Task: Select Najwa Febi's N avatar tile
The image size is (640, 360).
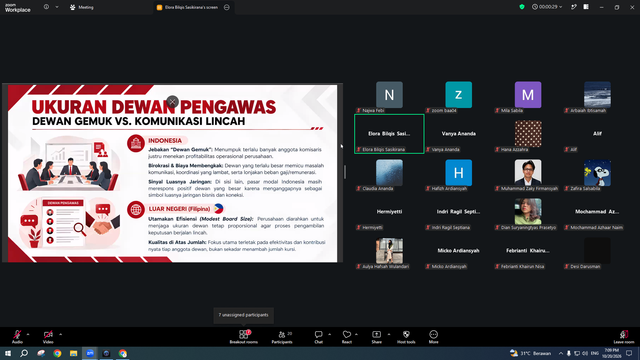Action: click(x=389, y=95)
